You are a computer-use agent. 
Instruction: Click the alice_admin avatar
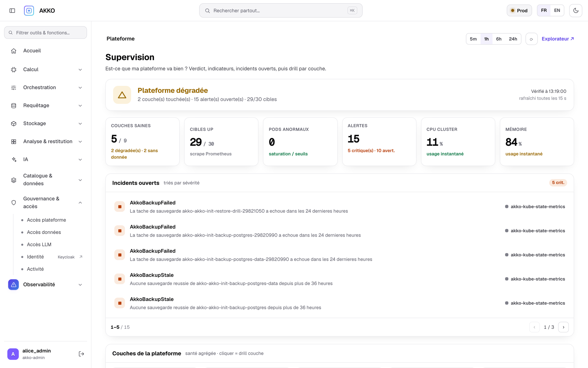coord(13,354)
